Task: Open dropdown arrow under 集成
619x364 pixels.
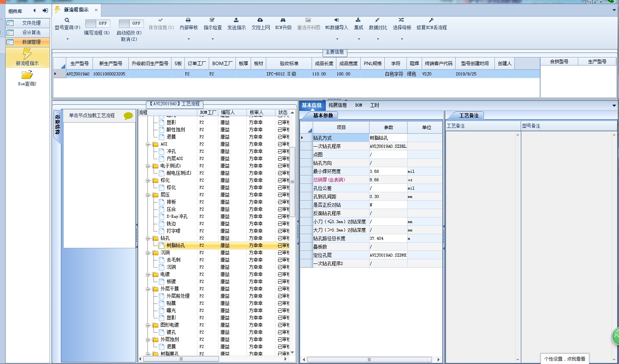Action: 358,39
